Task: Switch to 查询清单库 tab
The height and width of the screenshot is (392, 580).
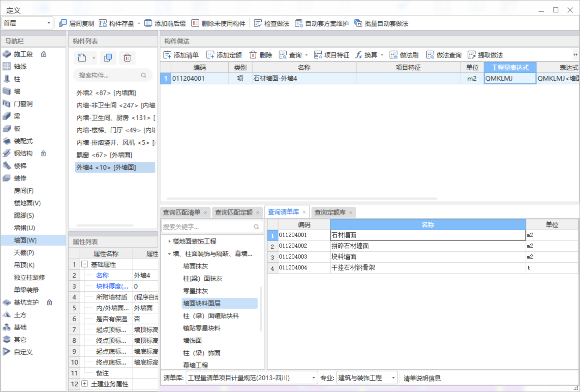Action: click(x=283, y=212)
